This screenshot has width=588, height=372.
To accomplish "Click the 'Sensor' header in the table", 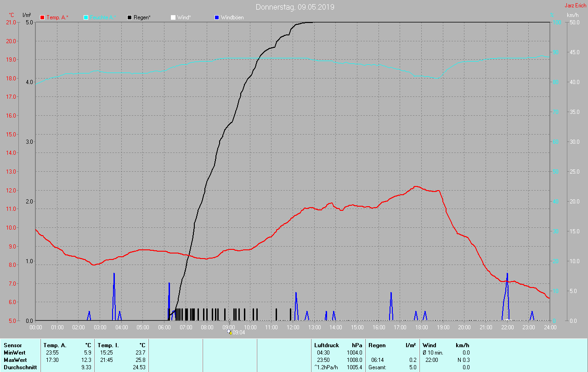I will [12, 345].
